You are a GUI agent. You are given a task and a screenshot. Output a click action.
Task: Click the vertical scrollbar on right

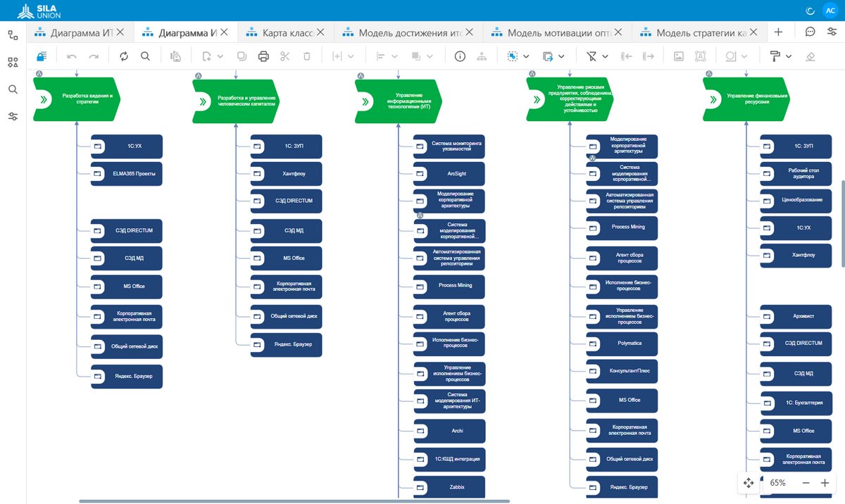(843, 224)
